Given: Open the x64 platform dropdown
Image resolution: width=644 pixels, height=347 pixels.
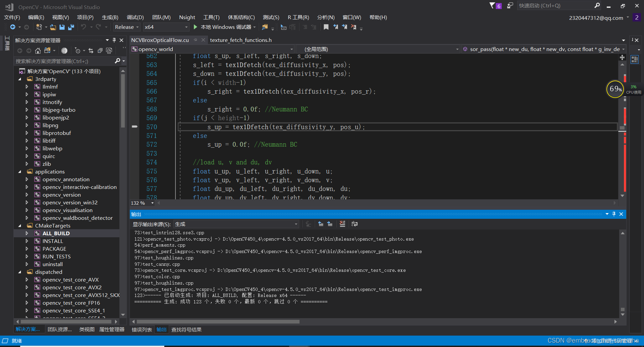Looking at the screenshot, I should click(186, 27).
